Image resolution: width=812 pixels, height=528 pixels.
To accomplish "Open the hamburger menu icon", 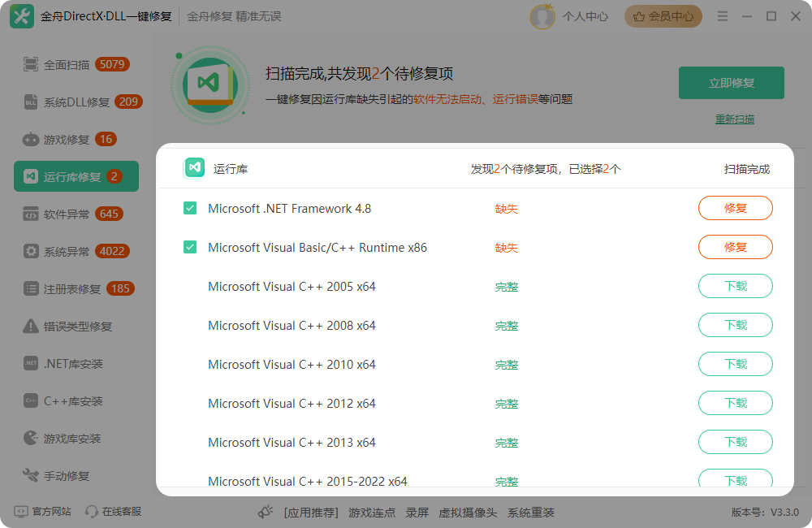I will pos(723,16).
